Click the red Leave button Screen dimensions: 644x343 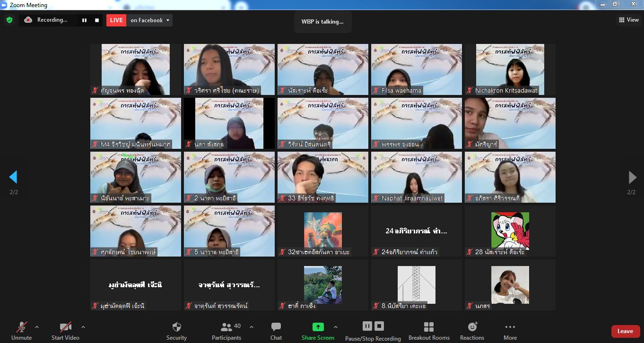625,331
